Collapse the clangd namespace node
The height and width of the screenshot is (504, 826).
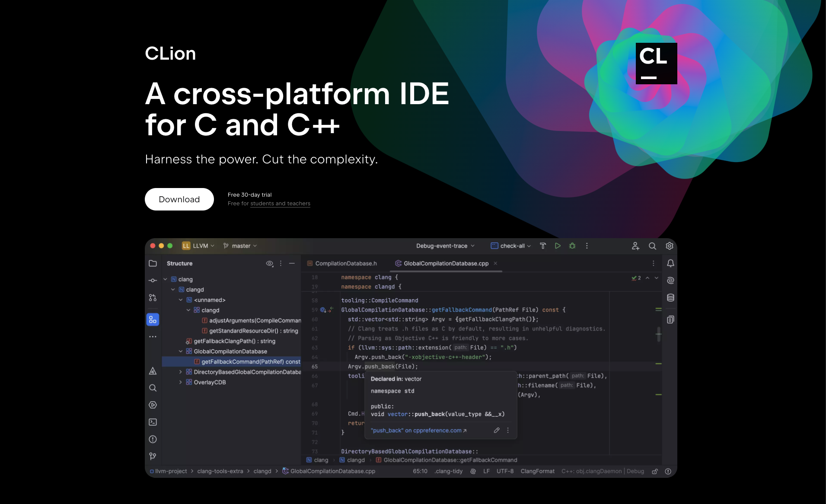173,290
